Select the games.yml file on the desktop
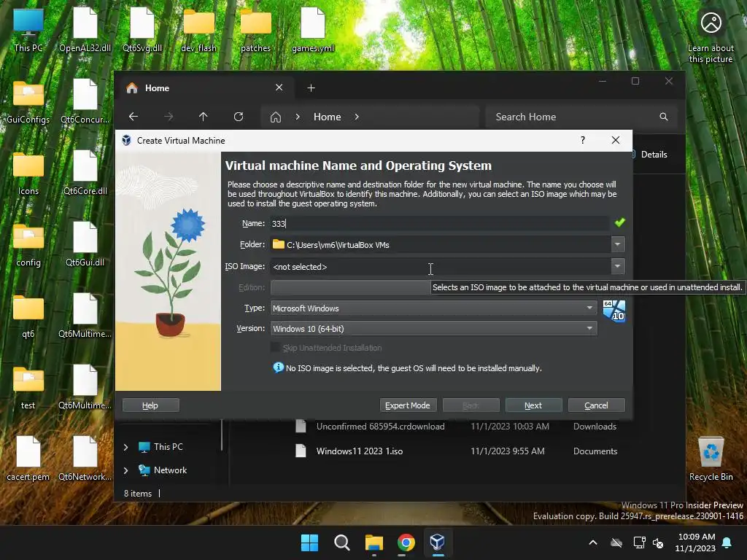Image resolution: width=747 pixels, height=560 pixels. (312, 30)
